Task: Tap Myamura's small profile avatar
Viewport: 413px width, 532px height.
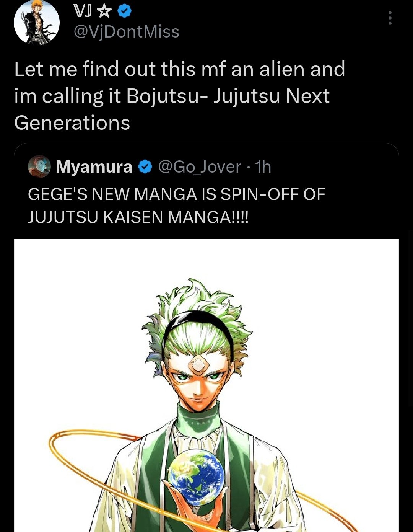Action: pyautogui.click(x=39, y=166)
